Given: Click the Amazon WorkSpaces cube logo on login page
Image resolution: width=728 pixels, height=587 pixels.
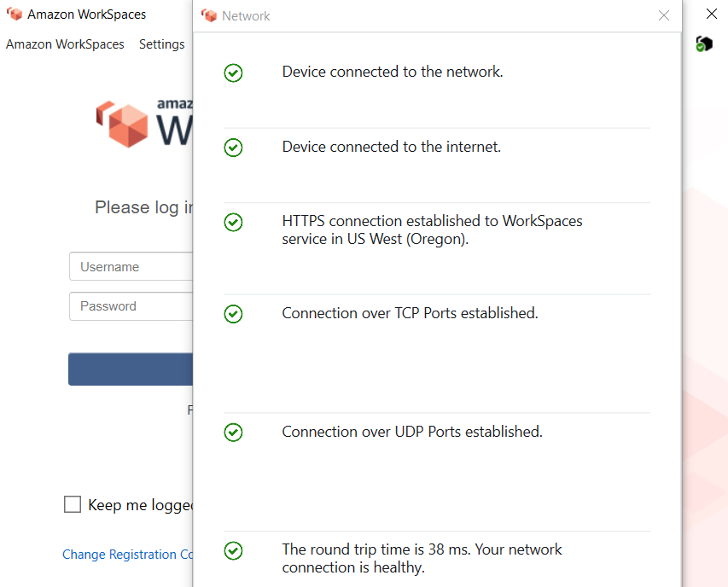Looking at the screenshot, I should (123, 124).
